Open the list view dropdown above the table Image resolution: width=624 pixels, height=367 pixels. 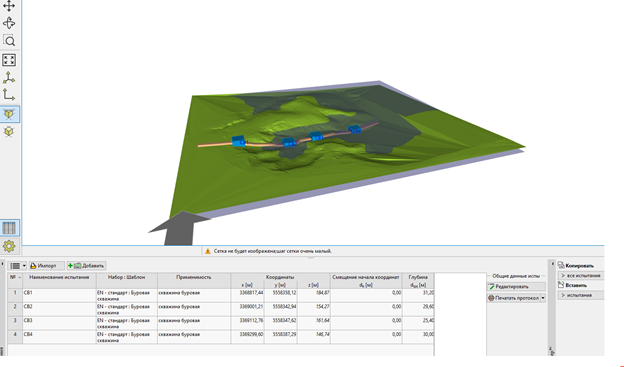[18, 265]
